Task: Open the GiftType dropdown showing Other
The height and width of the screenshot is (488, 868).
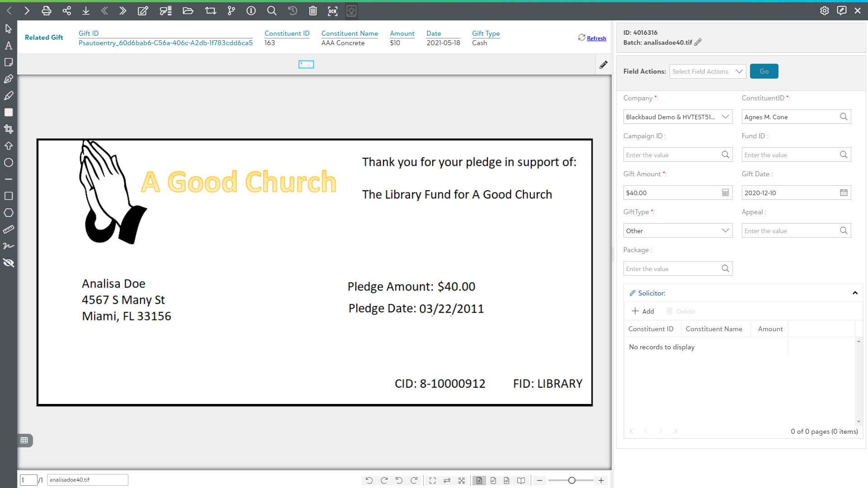Action: (x=678, y=231)
